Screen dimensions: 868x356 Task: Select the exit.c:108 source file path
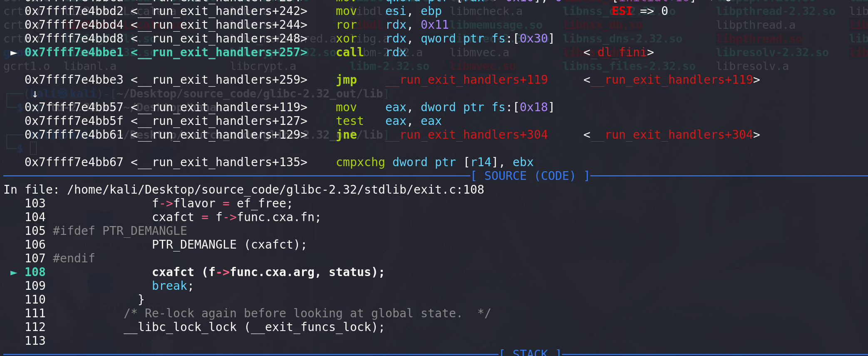click(x=275, y=189)
